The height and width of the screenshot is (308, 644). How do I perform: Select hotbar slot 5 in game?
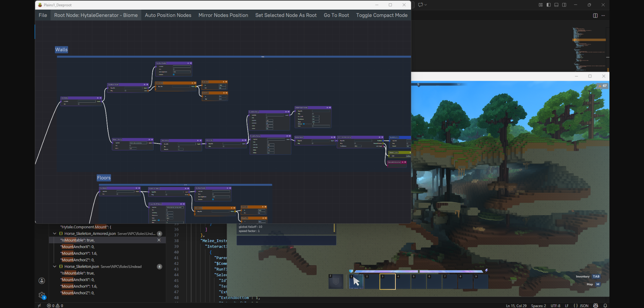point(419,282)
